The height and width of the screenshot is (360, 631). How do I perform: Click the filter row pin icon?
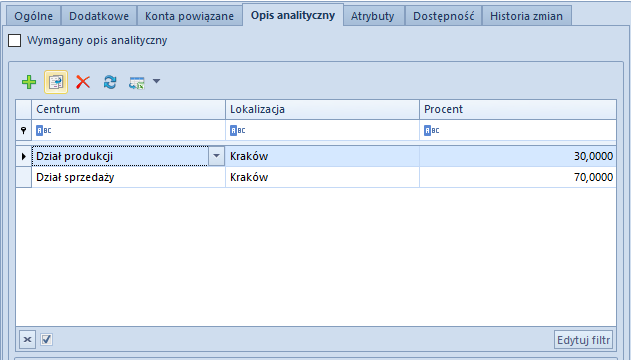(x=24, y=130)
